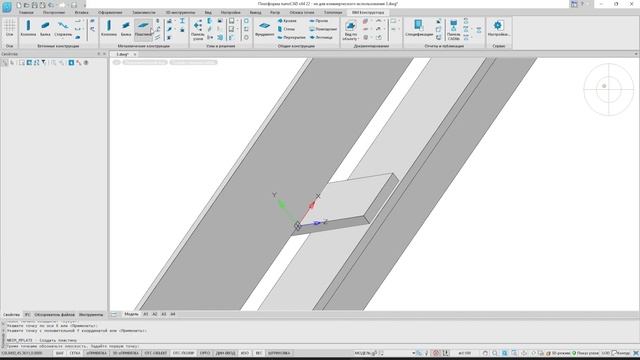Open Настройки gear settings
The width and height of the screenshot is (640, 360).
tap(498, 28)
